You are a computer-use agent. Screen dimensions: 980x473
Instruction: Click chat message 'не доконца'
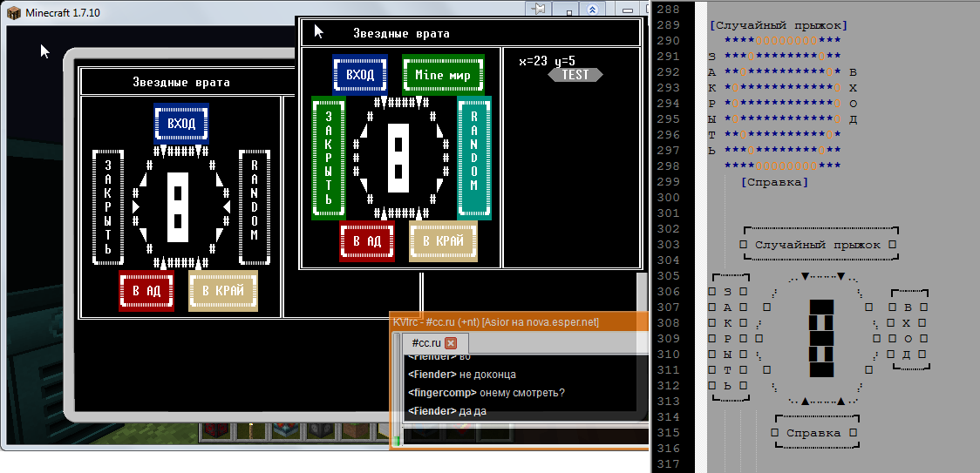tap(487, 375)
